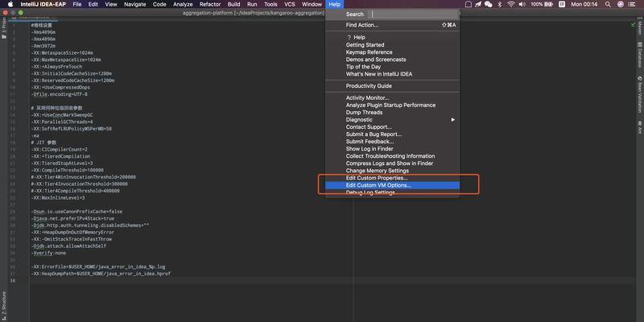Choose Analyze Plugin Startup Performance
Screen dimensions: 644x322
click(x=392, y=105)
